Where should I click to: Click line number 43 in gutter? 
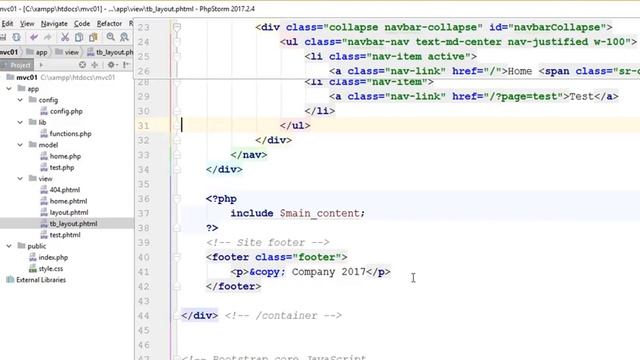[143, 301]
